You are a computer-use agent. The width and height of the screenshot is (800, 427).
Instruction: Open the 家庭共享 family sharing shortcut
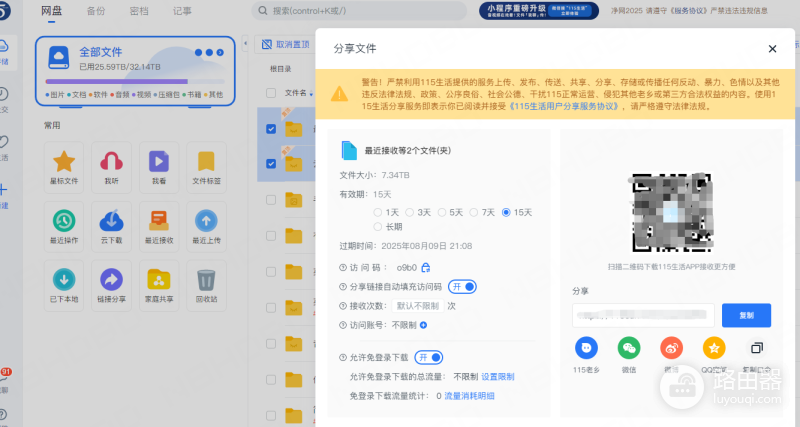(x=159, y=286)
